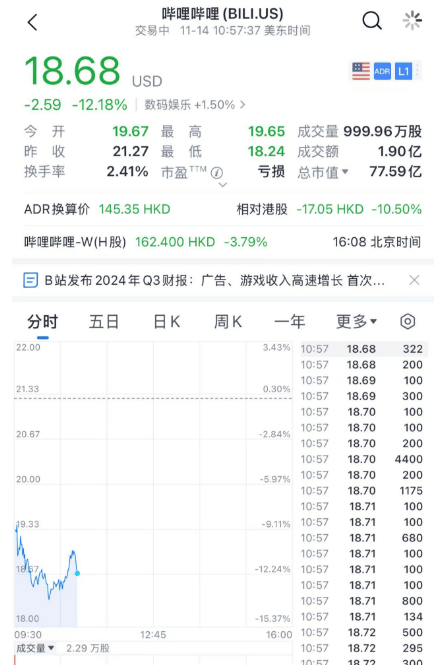Open the search magnifier icon
Image resolution: width=447 pixels, height=665 pixels.
tap(372, 20)
